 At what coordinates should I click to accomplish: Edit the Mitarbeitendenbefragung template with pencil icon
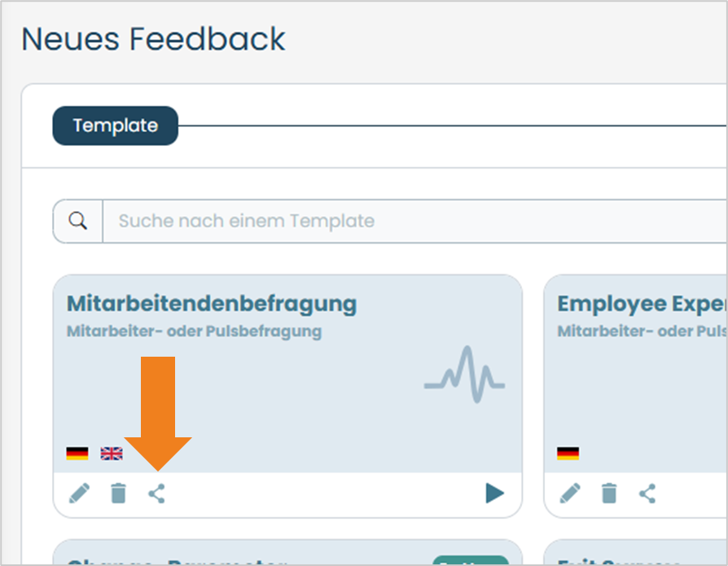coord(79,493)
